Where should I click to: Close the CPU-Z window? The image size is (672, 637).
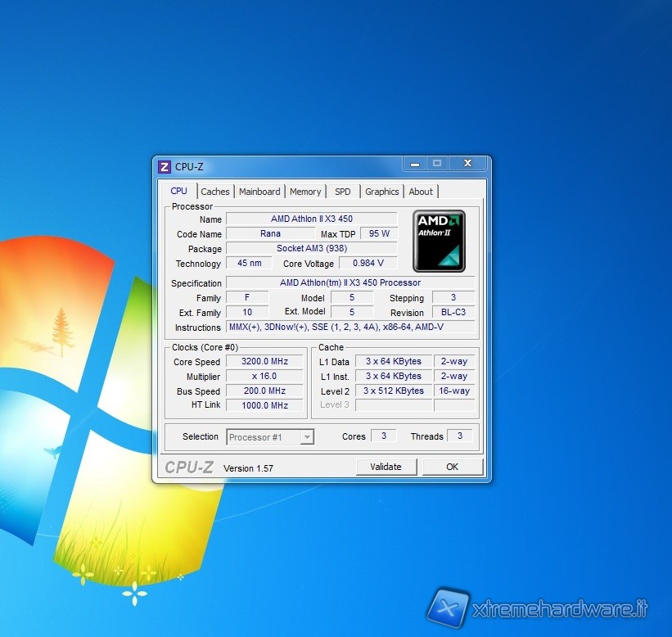pyautogui.click(x=467, y=164)
